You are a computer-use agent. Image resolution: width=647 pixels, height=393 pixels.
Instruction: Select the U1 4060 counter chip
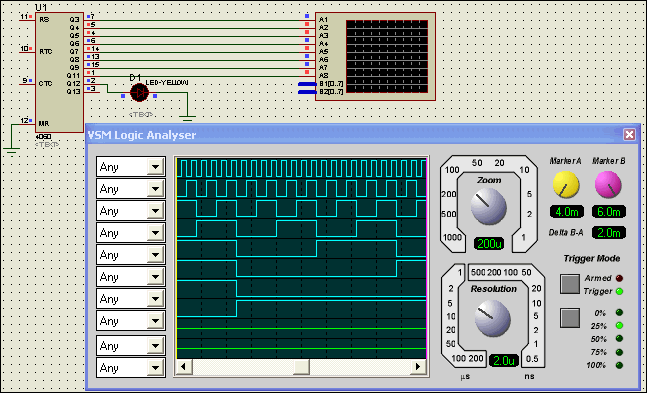pyautogui.click(x=59, y=72)
